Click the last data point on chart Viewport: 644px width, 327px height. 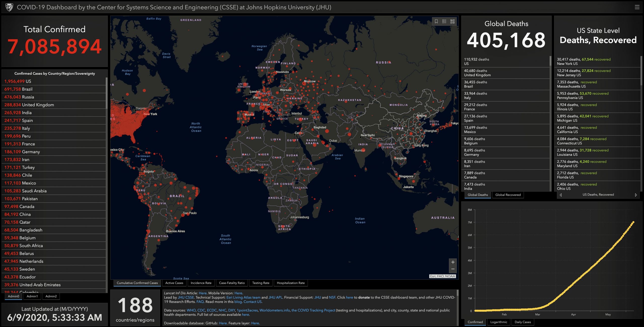click(x=633, y=222)
